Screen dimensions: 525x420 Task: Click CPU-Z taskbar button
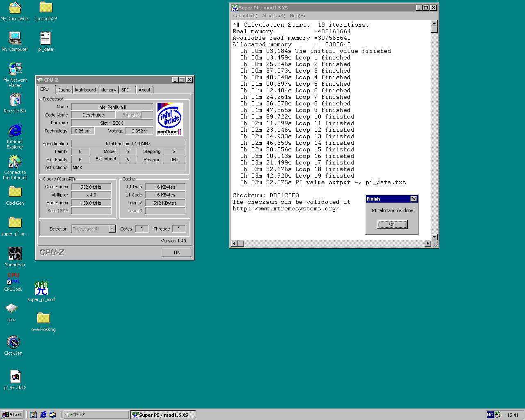click(x=97, y=415)
